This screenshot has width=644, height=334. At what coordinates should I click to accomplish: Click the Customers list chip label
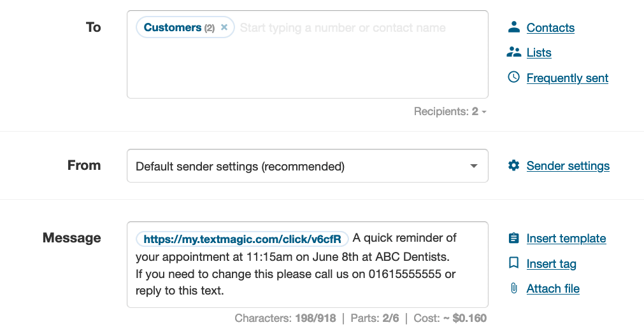[172, 27]
